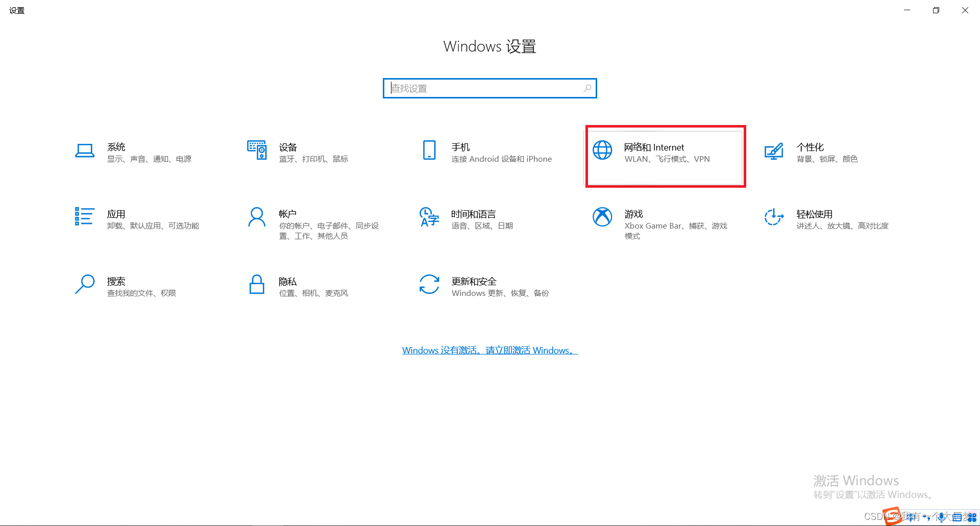This screenshot has height=526, width=980.
Task: Click 连接 Android 设备和 iPhone text
Action: pyautogui.click(x=501, y=159)
